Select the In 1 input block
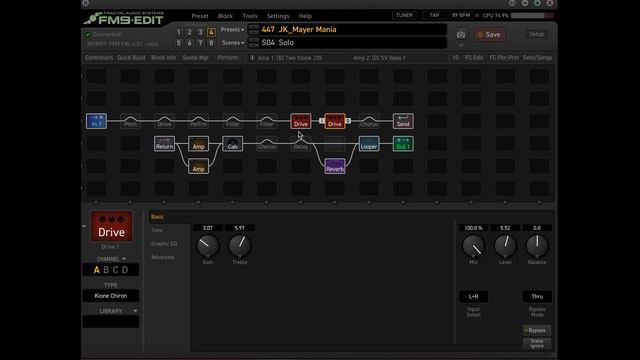The image size is (640, 360). [96, 121]
